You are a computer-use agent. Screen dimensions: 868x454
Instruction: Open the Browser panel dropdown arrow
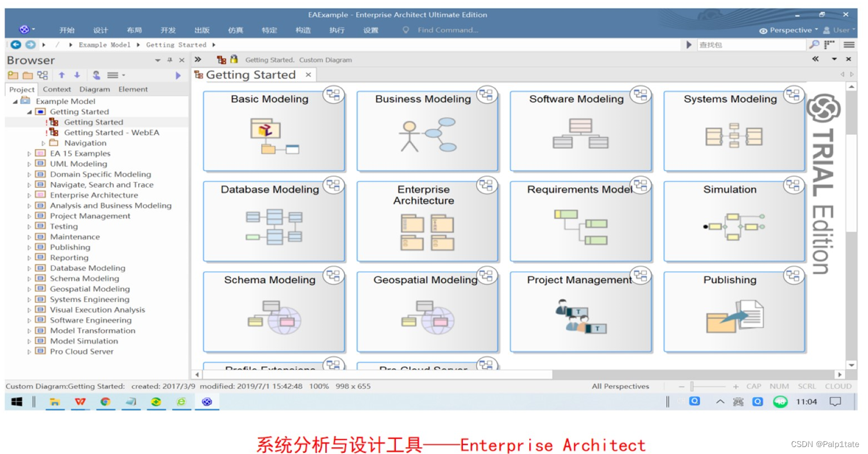point(158,60)
